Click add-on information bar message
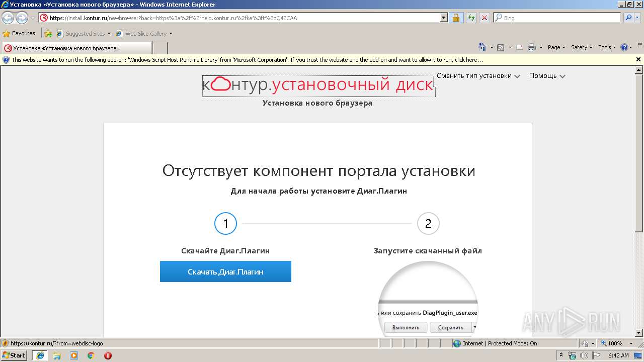 click(247, 59)
